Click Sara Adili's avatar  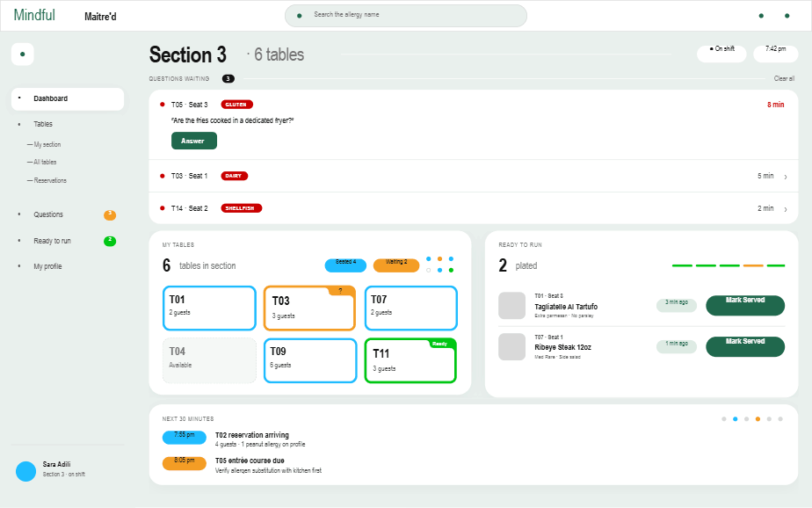coord(25,471)
